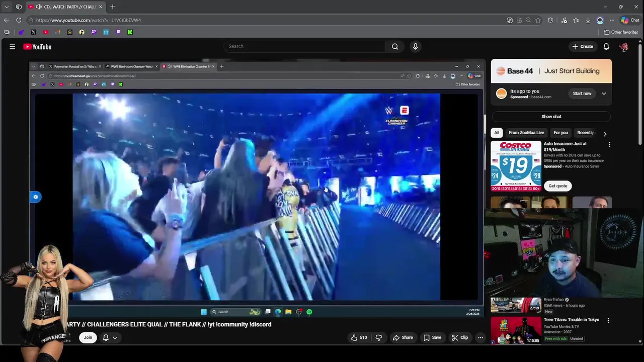Add this page to favorites star
The width and height of the screenshot is (644, 362).
[538, 20]
